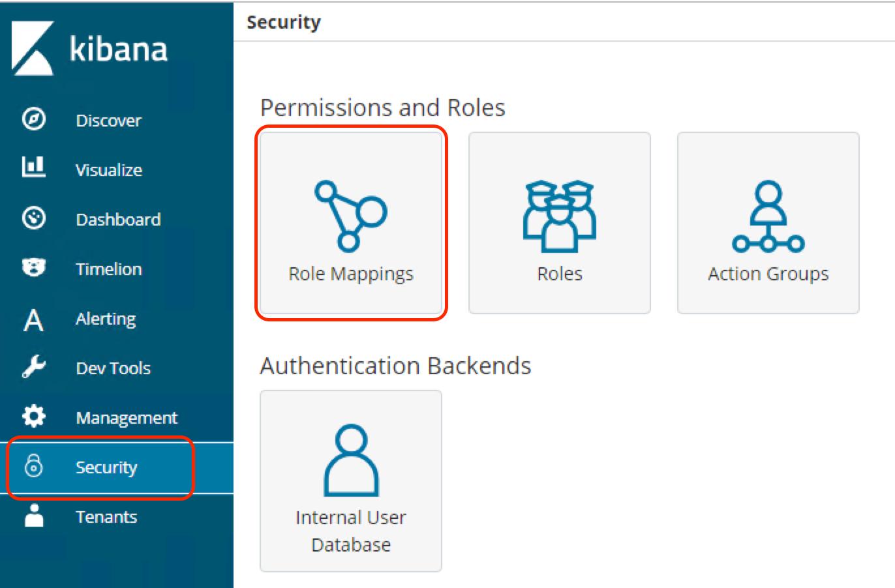Click the Visualize bar chart icon
The width and height of the screenshot is (895, 588).
point(33,168)
